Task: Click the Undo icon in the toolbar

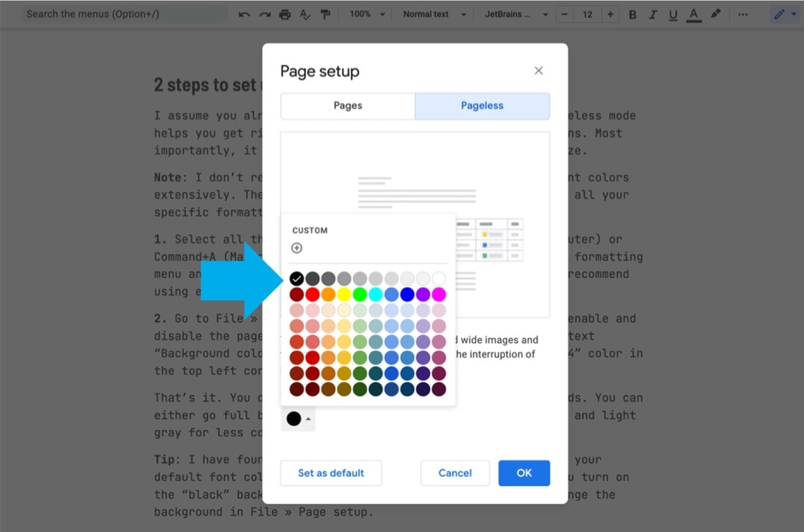Action: click(x=245, y=13)
